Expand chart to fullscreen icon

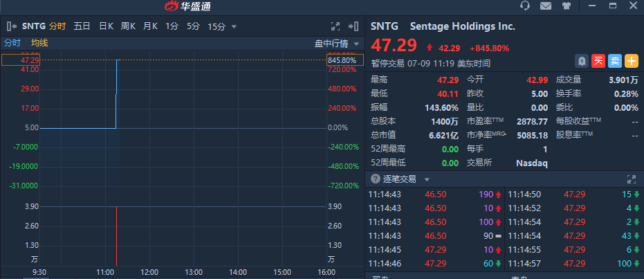[335, 26]
